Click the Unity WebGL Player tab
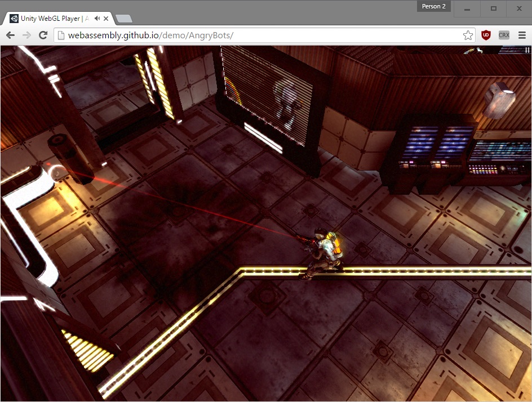532x402 pixels. [x=50, y=19]
